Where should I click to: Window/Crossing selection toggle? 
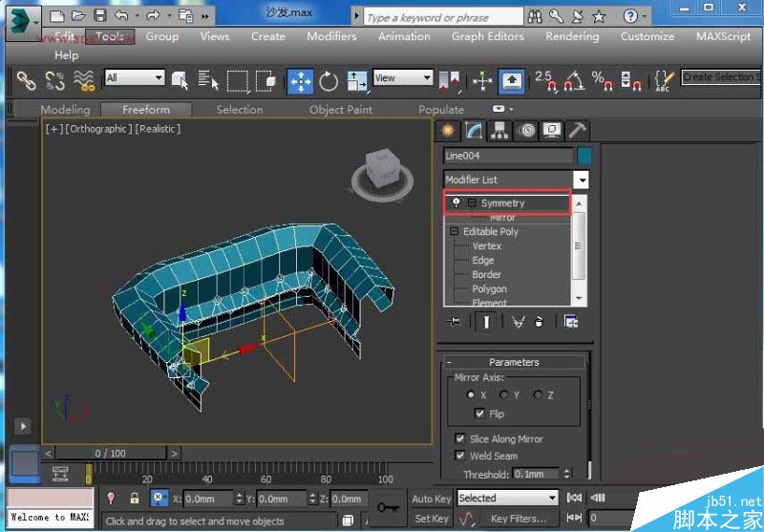(x=266, y=81)
